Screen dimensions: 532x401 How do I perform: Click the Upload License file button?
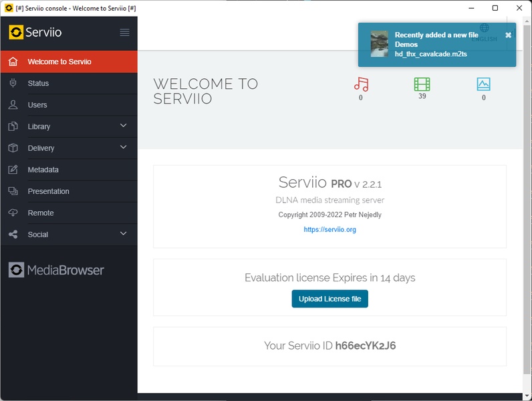point(329,299)
